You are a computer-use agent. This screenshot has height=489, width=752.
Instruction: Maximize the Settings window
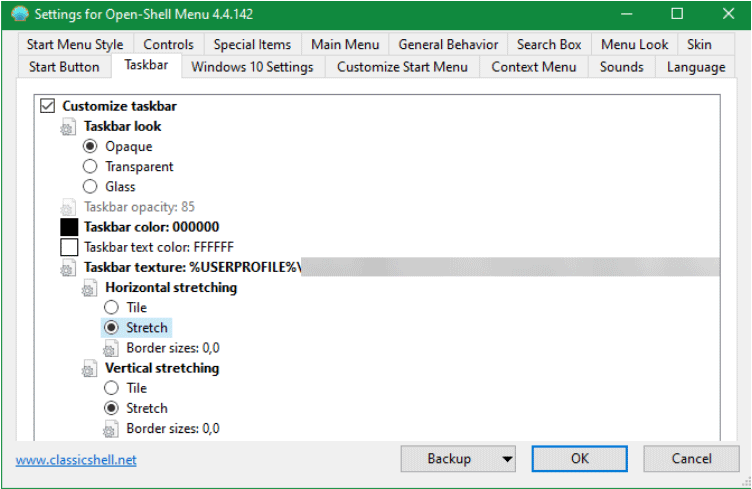(677, 13)
